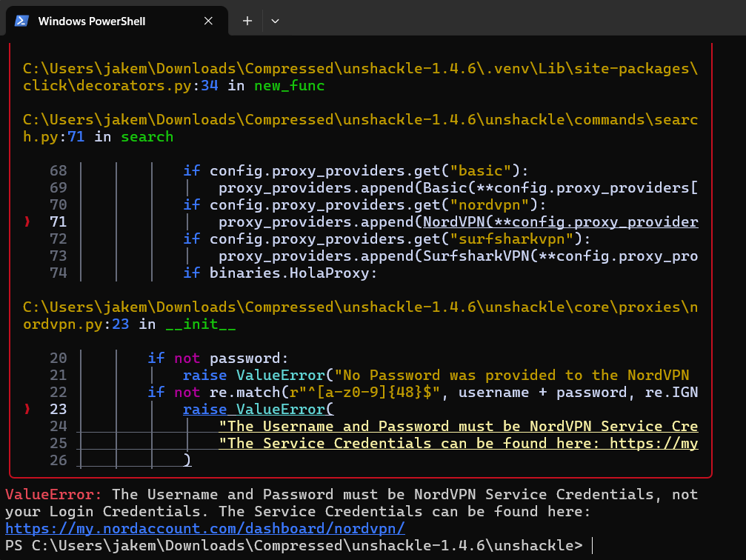Open a new tab with the plus button
This screenshot has width=746, height=560.
[x=247, y=21]
